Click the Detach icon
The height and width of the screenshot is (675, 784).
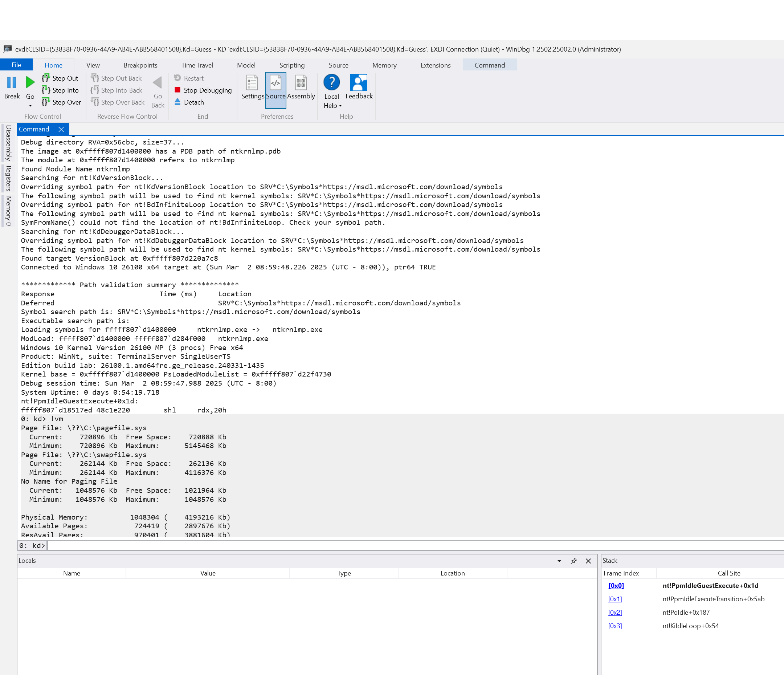[x=177, y=102]
